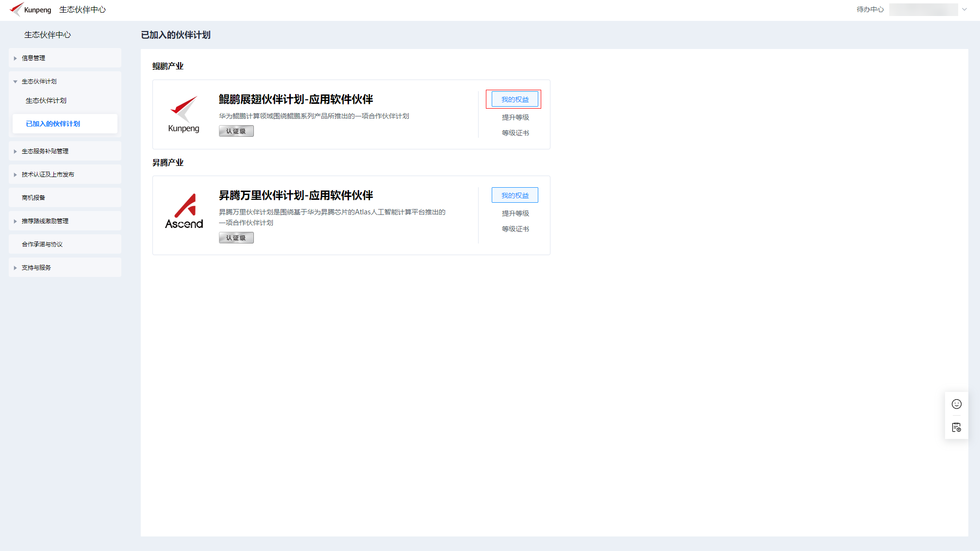Image resolution: width=980 pixels, height=551 pixels.
Task: Open the 信息管理 sidebar menu
Action: point(65,58)
